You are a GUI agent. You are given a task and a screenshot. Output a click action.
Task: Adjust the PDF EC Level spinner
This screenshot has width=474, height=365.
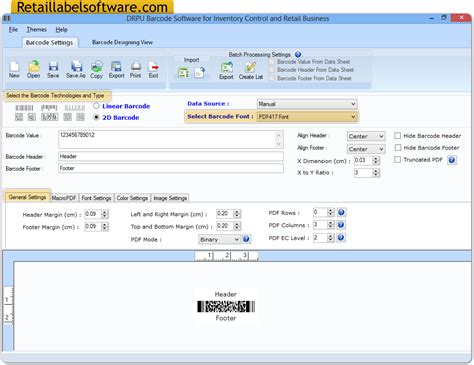tap(331, 238)
